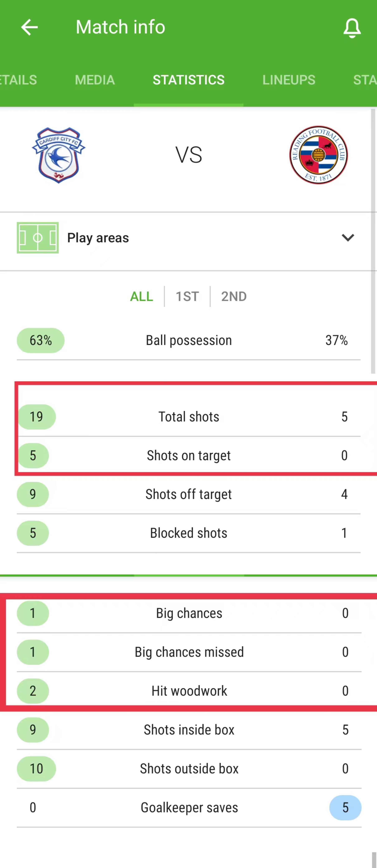The image size is (377, 868).
Task: Tap the notification bell icon
Action: (x=352, y=28)
